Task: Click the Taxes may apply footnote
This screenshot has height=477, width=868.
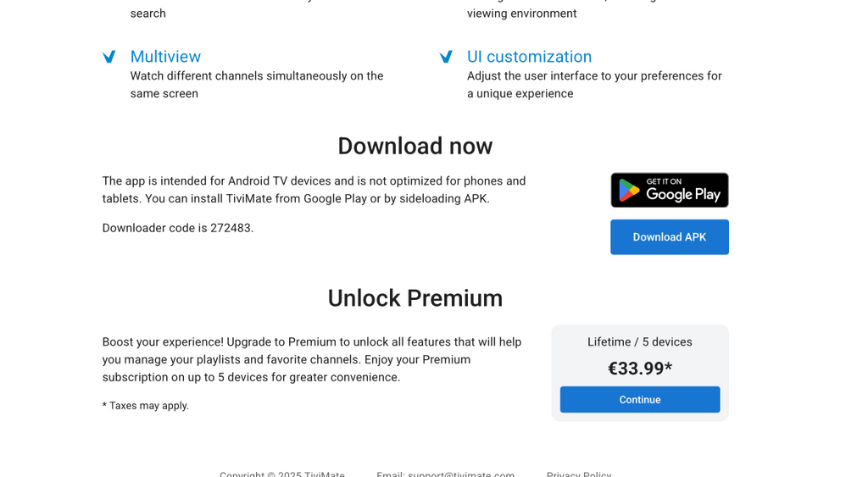Action: (x=146, y=406)
